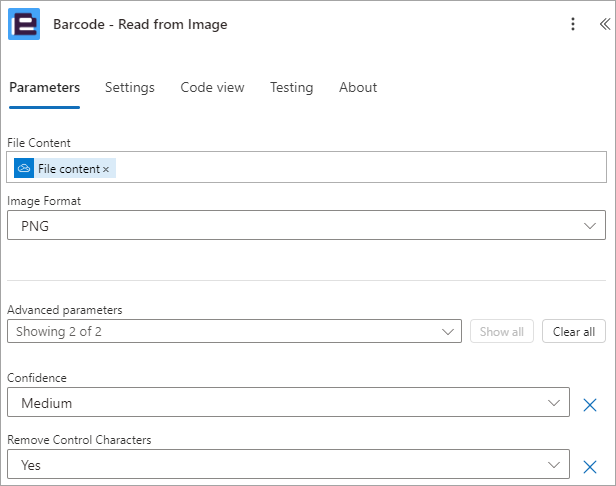The height and width of the screenshot is (486, 616).
Task: Switch to the Code view tab
Action: (212, 87)
